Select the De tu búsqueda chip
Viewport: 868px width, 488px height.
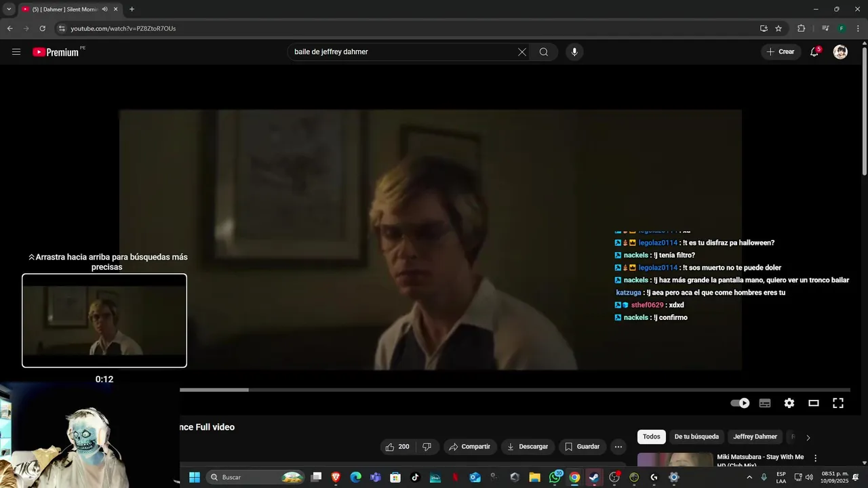click(696, 436)
